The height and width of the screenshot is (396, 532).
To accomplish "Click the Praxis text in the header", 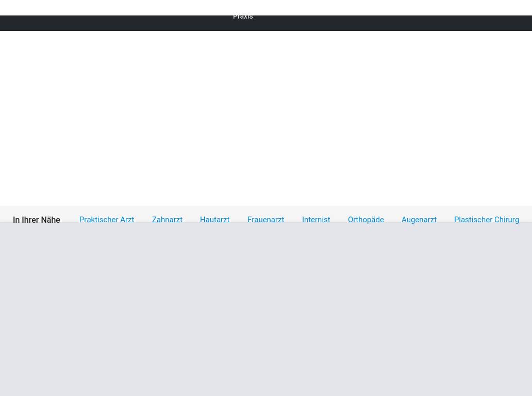I will point(243,17).
